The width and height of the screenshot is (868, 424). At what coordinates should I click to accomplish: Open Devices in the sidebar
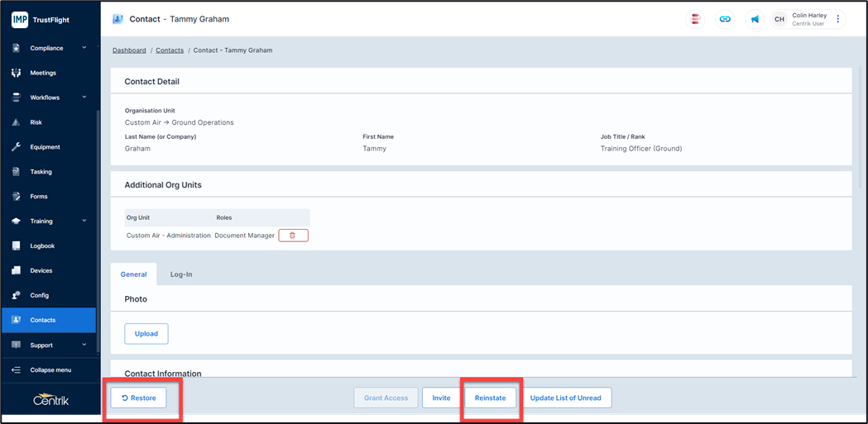(41, 270)
